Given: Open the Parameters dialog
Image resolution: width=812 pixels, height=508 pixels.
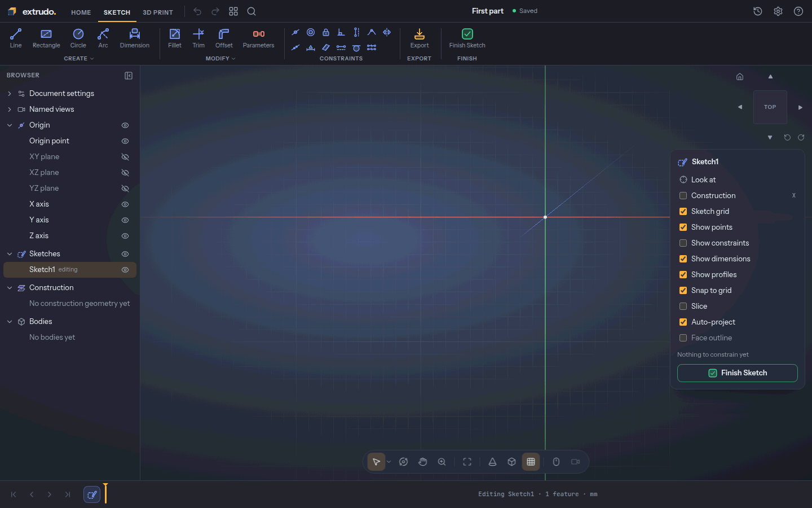Looking at the screenshot, I should pos(259,38).
